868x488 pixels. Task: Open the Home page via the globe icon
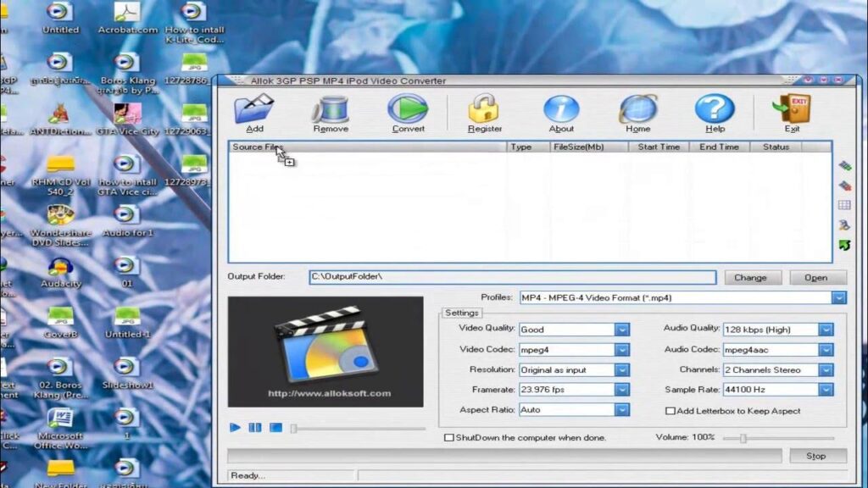pyautogui.click(x=637, y=109)
